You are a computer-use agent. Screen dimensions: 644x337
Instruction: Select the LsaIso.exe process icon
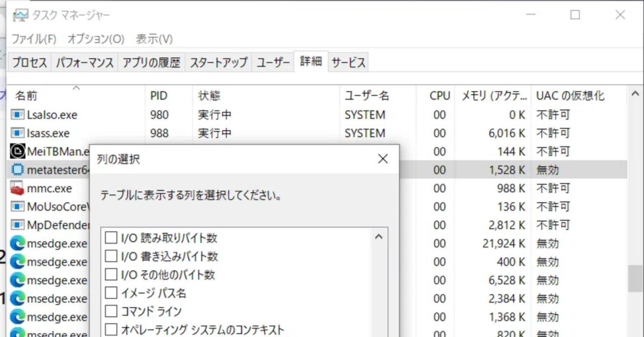point(18,115)
